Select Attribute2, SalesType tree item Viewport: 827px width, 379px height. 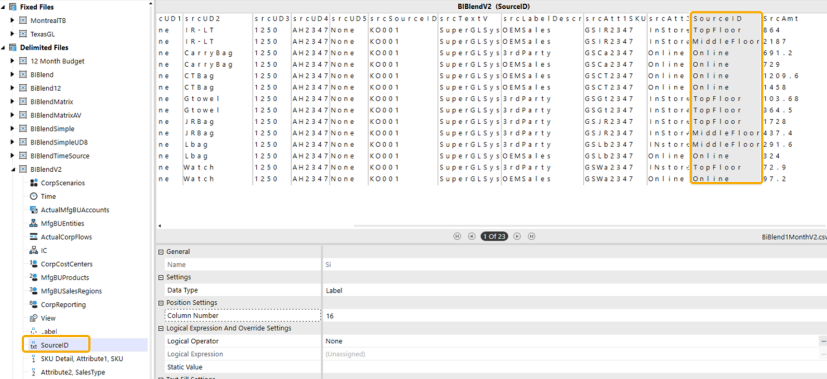(x=73, y=372)
